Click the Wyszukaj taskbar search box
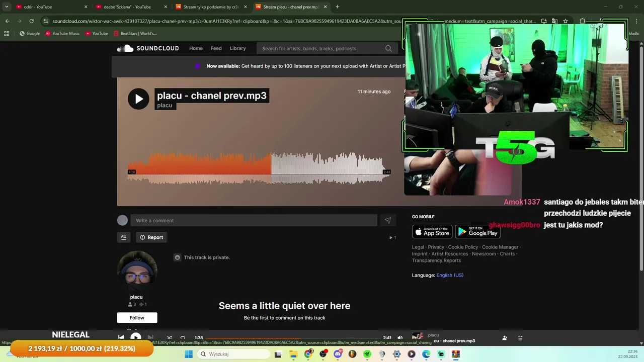 click(233, 354)
